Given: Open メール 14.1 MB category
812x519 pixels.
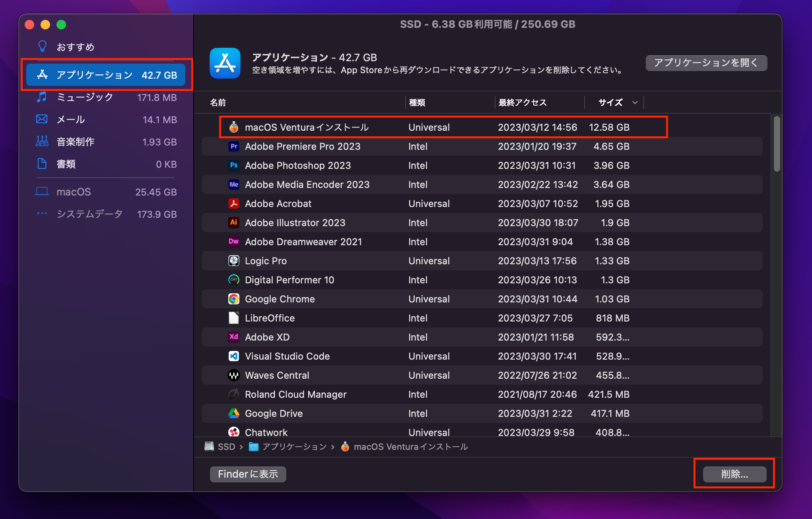Looking at the screenshot, I should (106, 120).
